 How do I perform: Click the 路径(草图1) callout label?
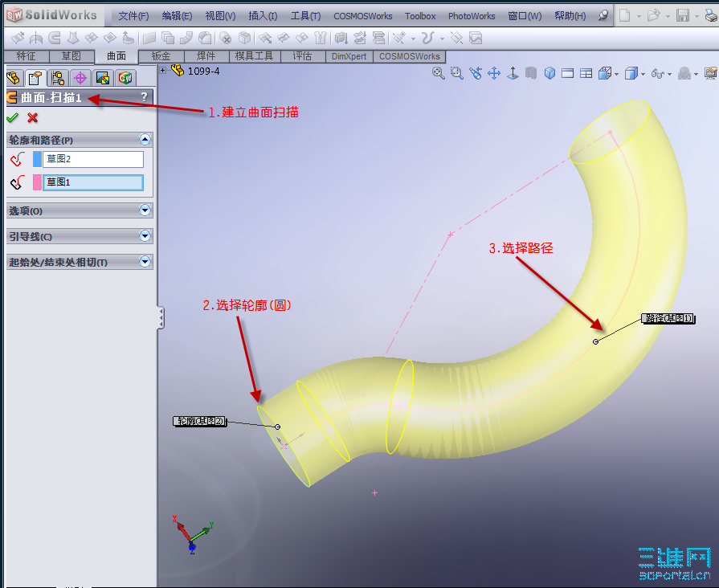668,318
